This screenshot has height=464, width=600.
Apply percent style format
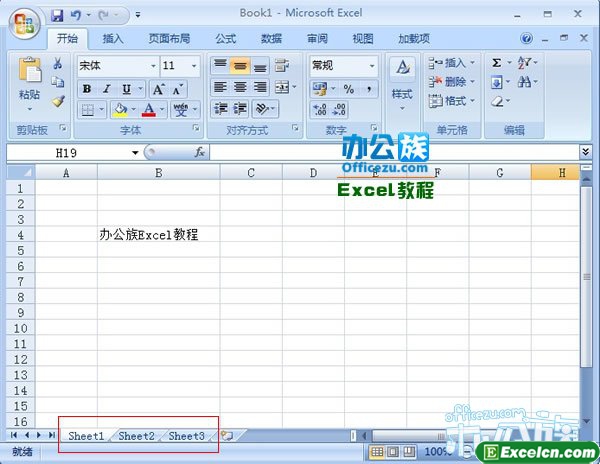pos(349,90)
